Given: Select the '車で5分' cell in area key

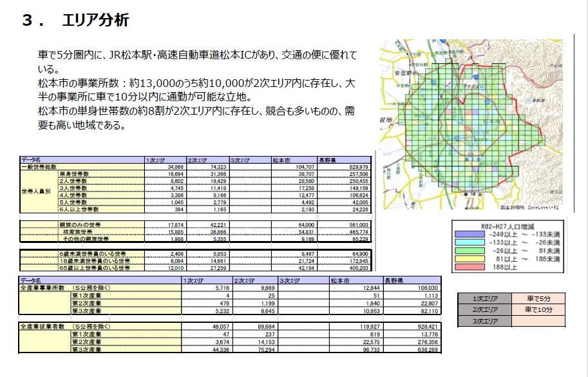Looking at the screenshot, I should click(538, 298).
